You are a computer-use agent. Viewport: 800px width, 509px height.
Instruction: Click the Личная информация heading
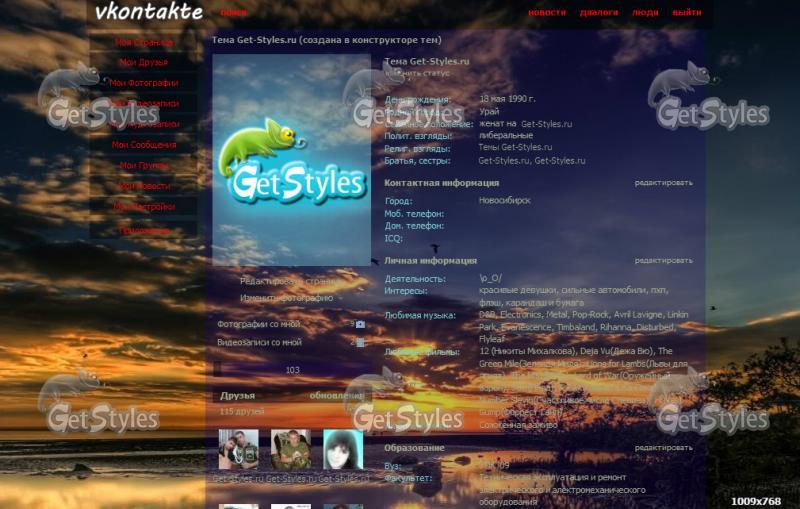click(x=431, y=261)
